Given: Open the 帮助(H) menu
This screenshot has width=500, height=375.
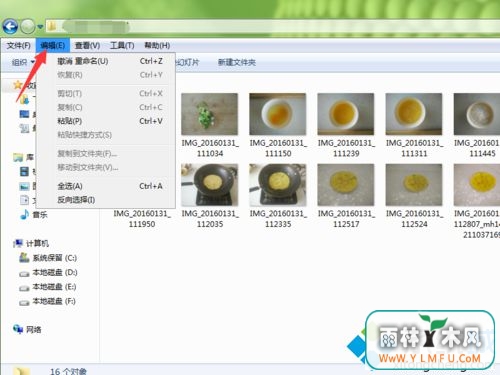Looking at the screenshot, I should (x=157, y=45).
